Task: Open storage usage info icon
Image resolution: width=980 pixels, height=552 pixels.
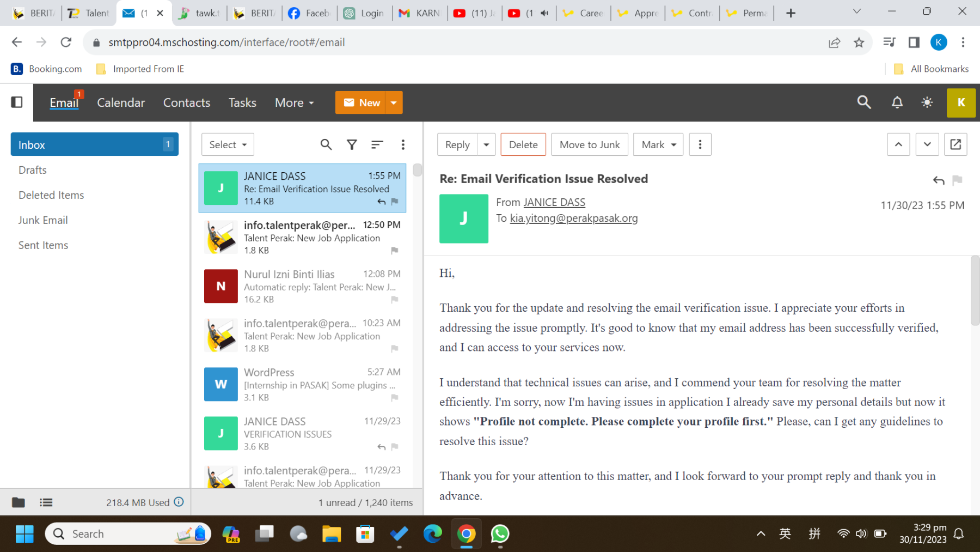Action: 179,502
